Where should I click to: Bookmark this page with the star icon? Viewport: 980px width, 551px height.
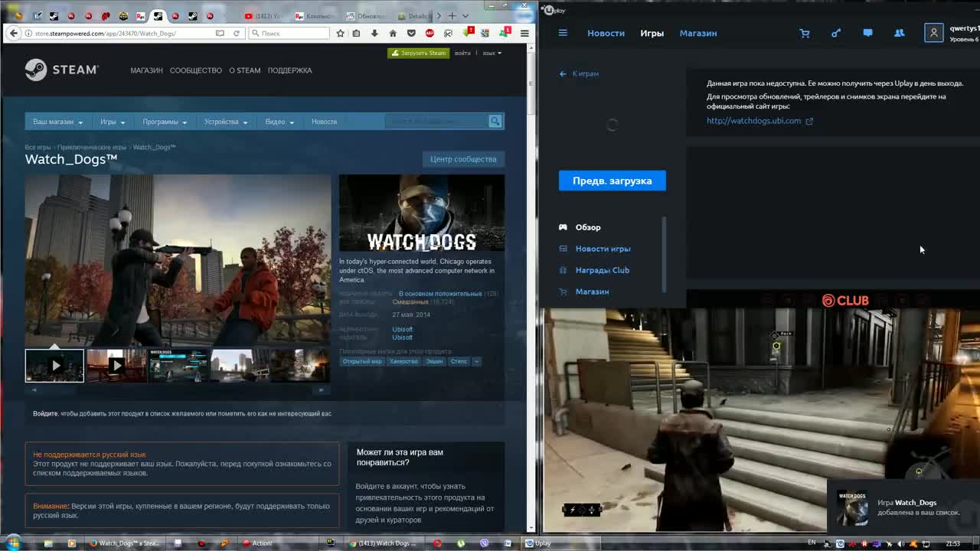[x=340, y=33]
